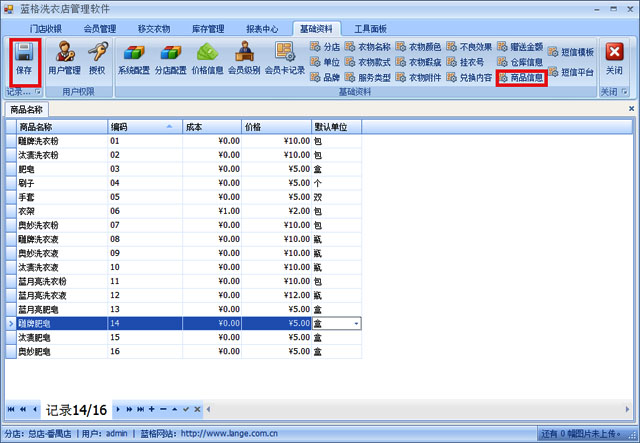Screen dimensions: 640x443
Task: Jump forward one page in the record navigator
Action: point(129,409)
